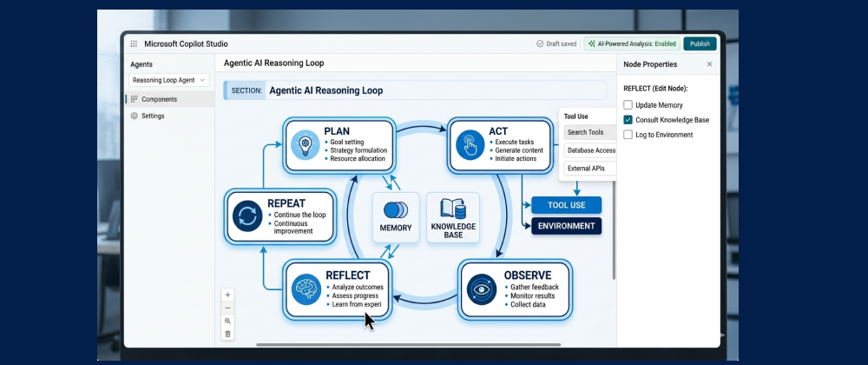Image resolution: width=868 pixels, height=365 pixels.
Task: Click "Microsoft Copilot Studio" title
Action: pos(186,43)
